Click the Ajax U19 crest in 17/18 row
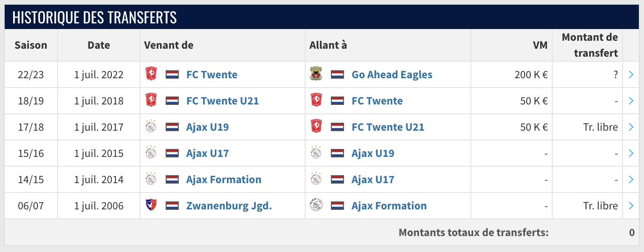This screenshot has width=644, height=252. (151, 127)
